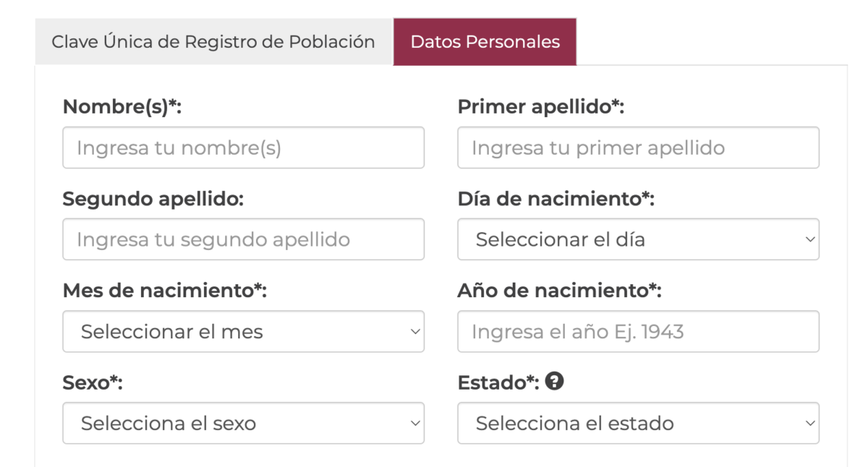
Task: Open the Día de nacimiento dropdown
Action: pyautogui.click(x=638, y=239)
